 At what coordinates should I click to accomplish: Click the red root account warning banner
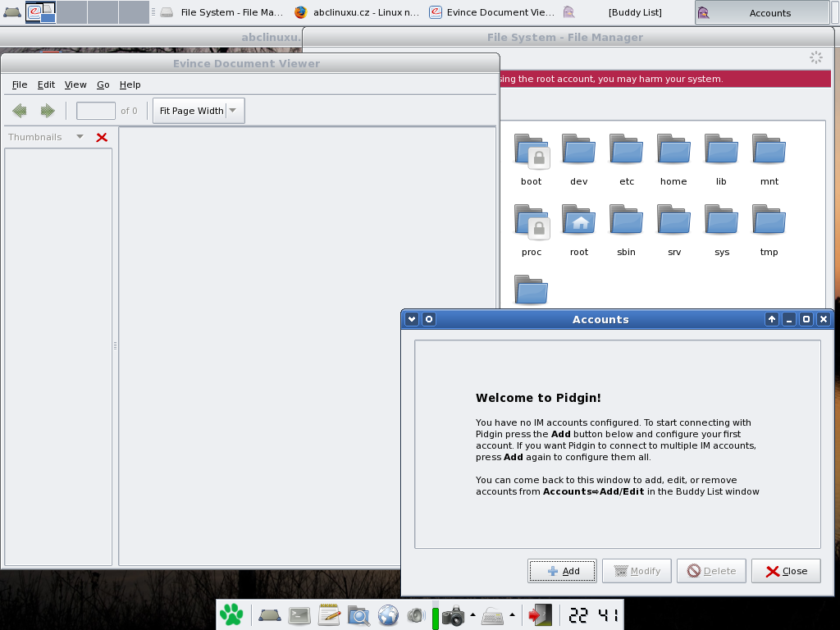(x=664, y=79)
